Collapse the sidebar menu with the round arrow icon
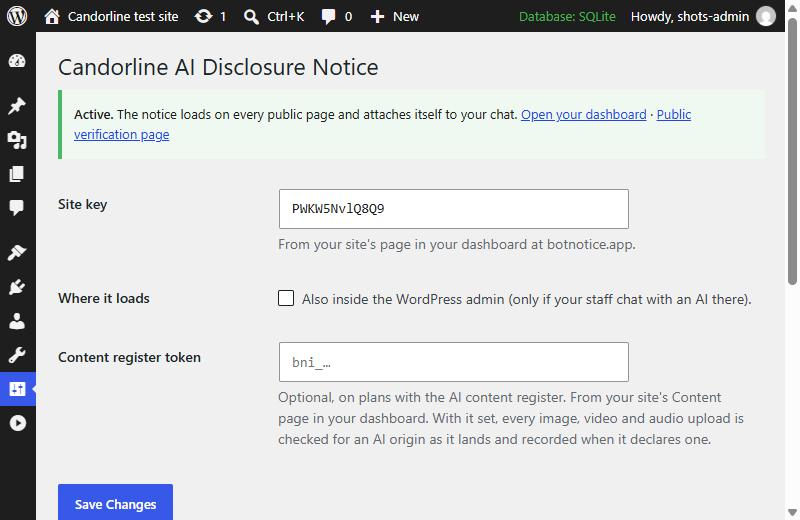Viewport: 800px width, 520px height. (x=17, y=423)
